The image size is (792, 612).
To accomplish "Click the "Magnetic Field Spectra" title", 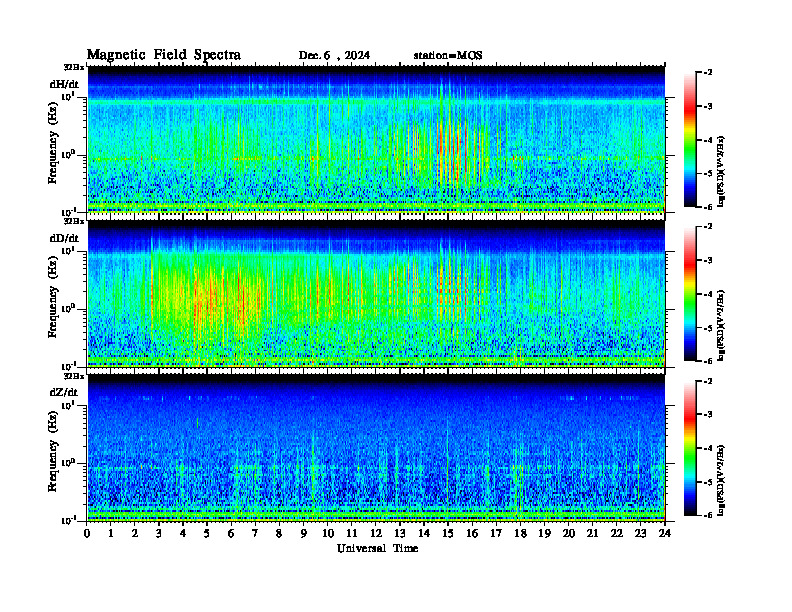I will [164, 55].
